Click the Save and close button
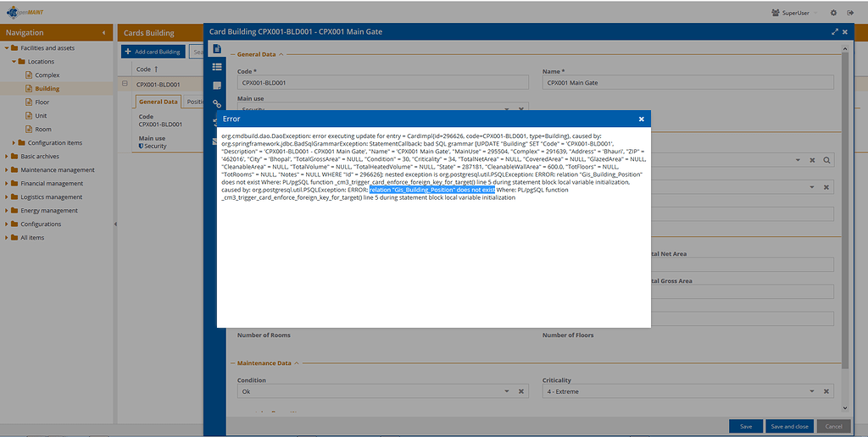The image size is (868, 437). click(x=789, y=427)
